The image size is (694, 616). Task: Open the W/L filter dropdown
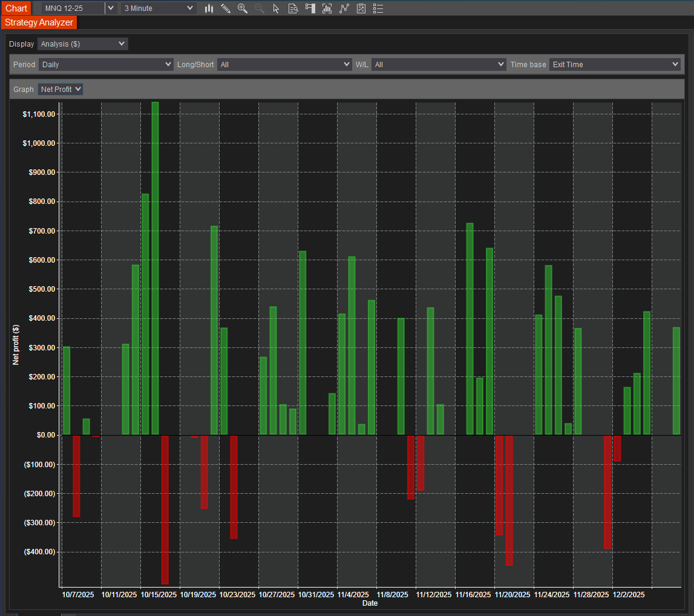pyautogui.click(x=439, y=64)
